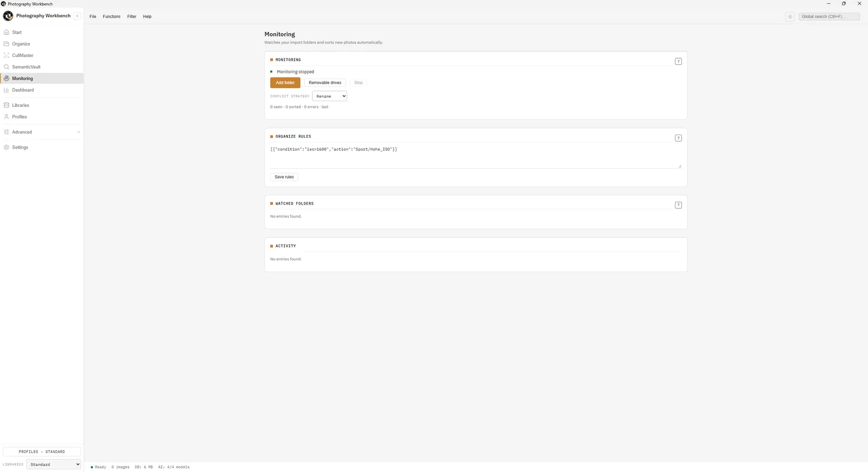Image resolution: width=868 pixels, height=472 pixels.
Task: Open the Functions menu
Action: (x=112, y=17)
